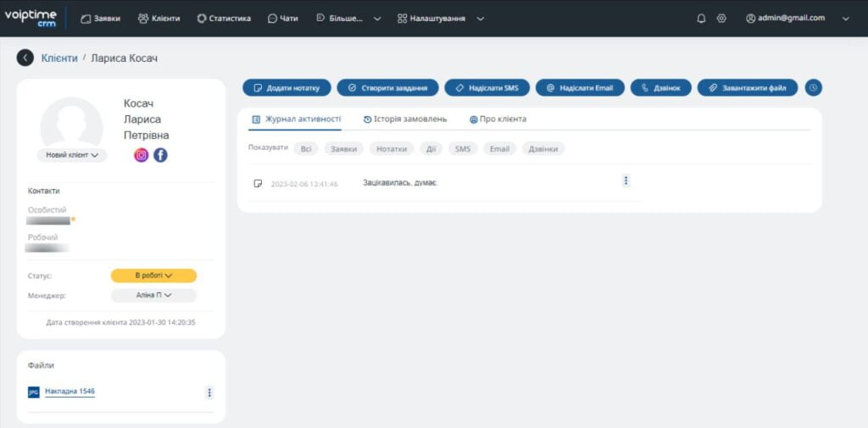This screenshot has height=428, width=868.
Task: Click the blurred Робочий phone number
Action: (47, 247)
